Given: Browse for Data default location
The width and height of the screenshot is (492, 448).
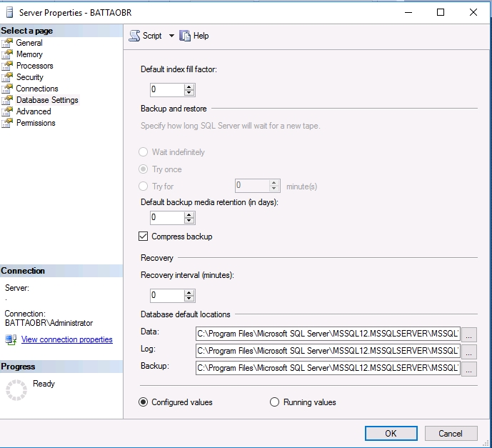Looking at the screenshot, I should (468, 334).
